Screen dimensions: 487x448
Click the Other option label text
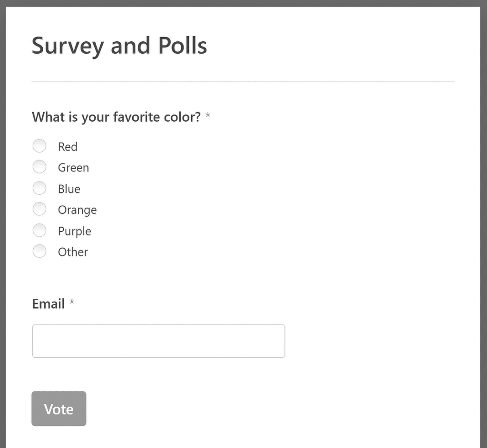[72, 252]
